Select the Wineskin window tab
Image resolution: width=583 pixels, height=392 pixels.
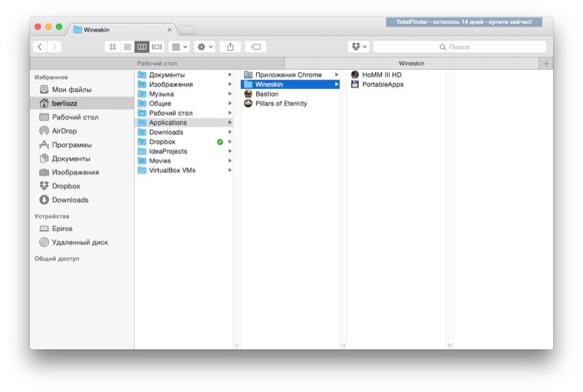121,30
